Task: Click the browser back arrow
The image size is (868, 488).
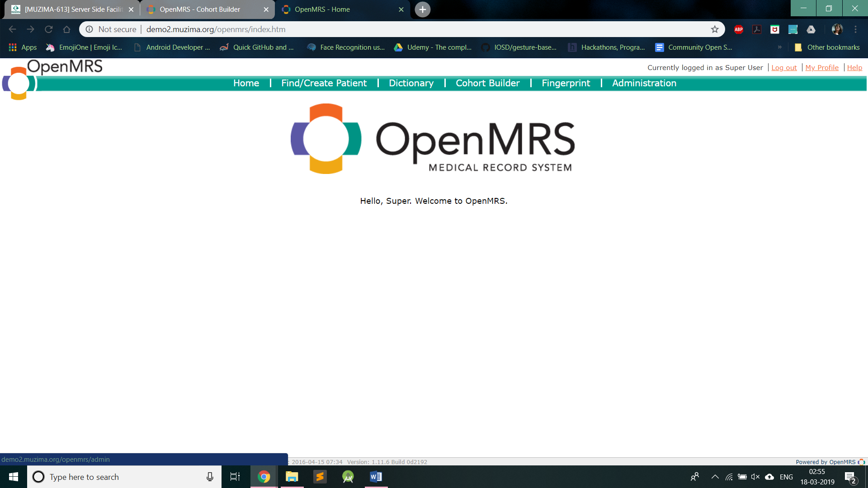Action: click(12, 29)
